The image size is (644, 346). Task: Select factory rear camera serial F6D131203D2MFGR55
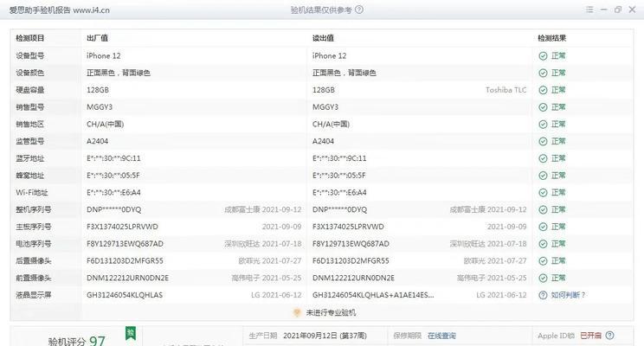125,261
